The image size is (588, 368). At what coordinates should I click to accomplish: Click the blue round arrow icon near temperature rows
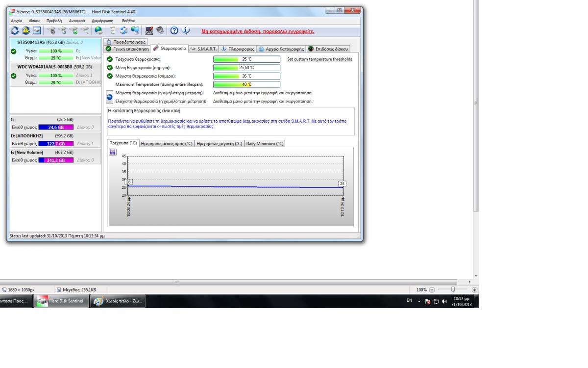(x=110, y=97)
